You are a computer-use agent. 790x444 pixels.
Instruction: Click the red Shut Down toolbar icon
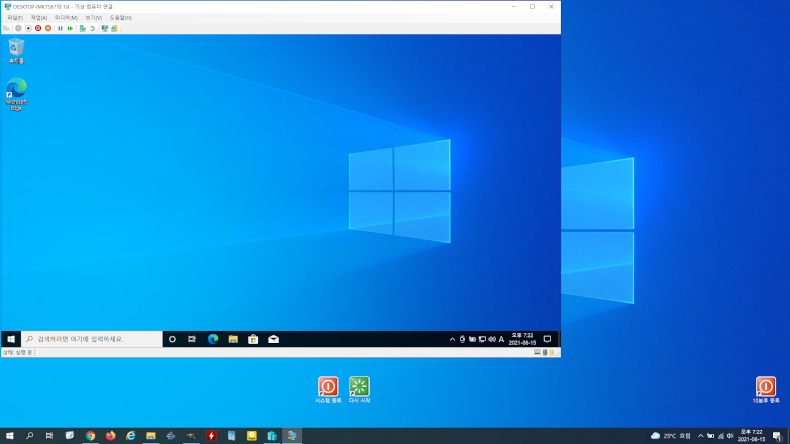pos(38,29)
